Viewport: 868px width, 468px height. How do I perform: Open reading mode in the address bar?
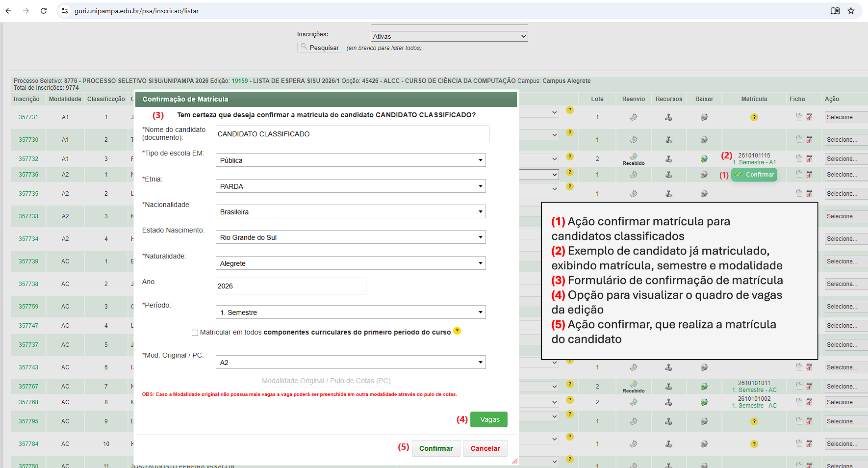(835, 11)
